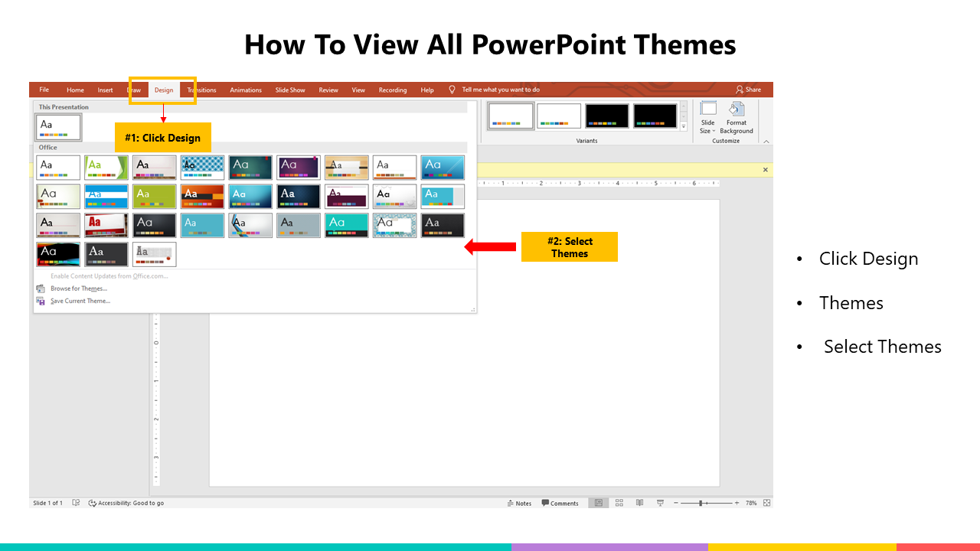
Task: Select the This Presentation theme thumbnail
Action: click(58, 127)
